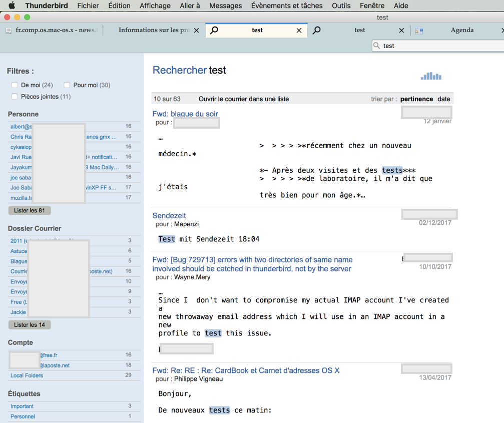Viewport: 504px width, 423px height.
Task: Open the Messages menu
Action: pyautogui.click(x=225, y=6)
